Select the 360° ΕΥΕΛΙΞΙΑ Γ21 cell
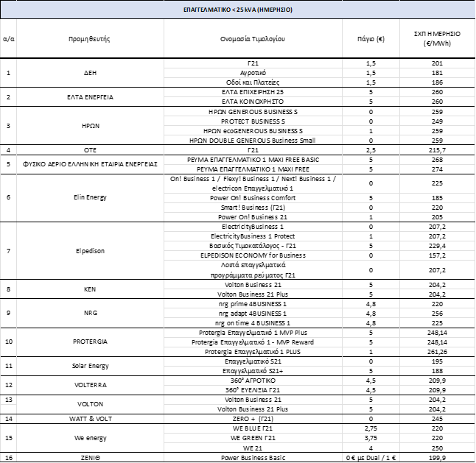 pyautogui.click(x=253, y=390)
